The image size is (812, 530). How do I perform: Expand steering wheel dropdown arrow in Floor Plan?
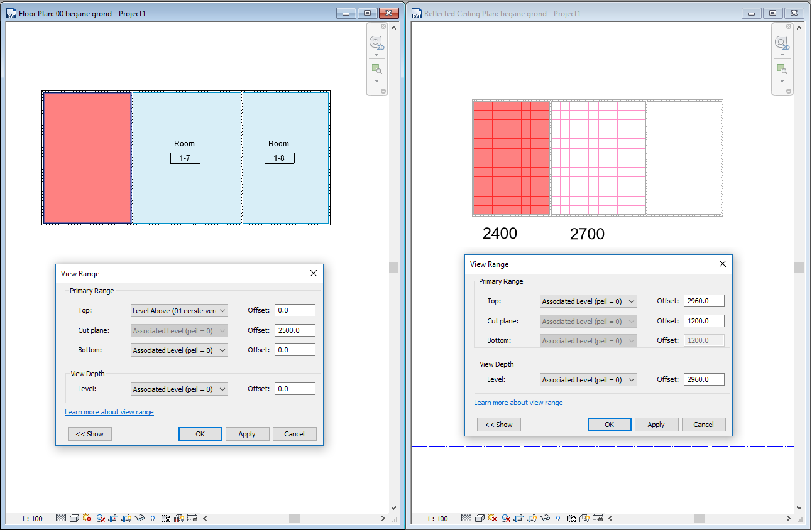click(376, 55)
